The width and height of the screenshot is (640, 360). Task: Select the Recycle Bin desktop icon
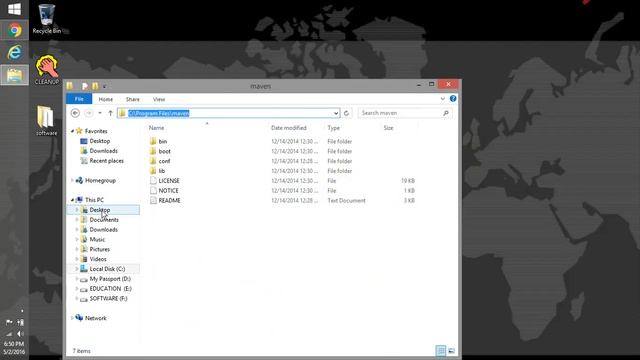(x=47, y=19)
